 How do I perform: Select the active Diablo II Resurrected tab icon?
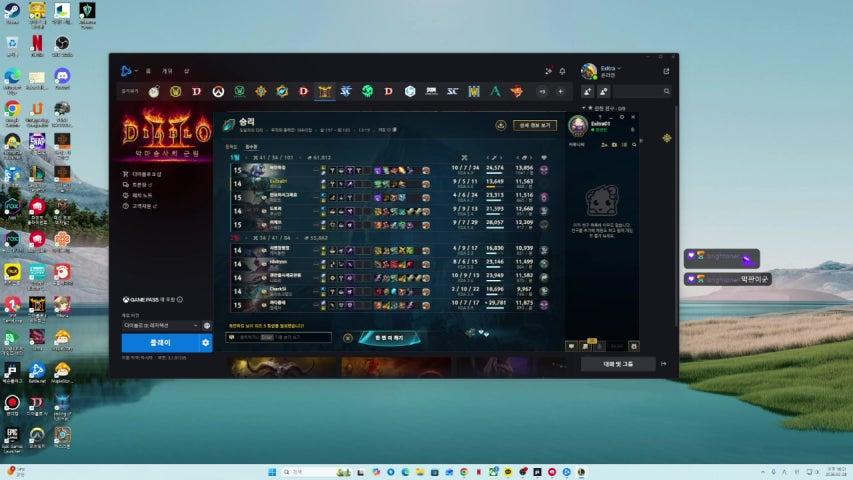[325, 91]
